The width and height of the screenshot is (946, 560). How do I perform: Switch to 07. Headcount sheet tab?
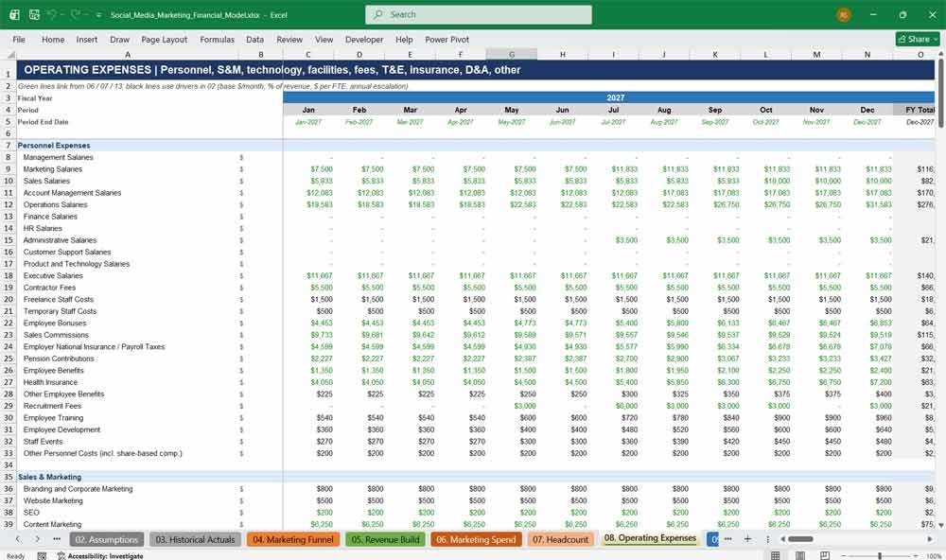click(x=560, y=539)
